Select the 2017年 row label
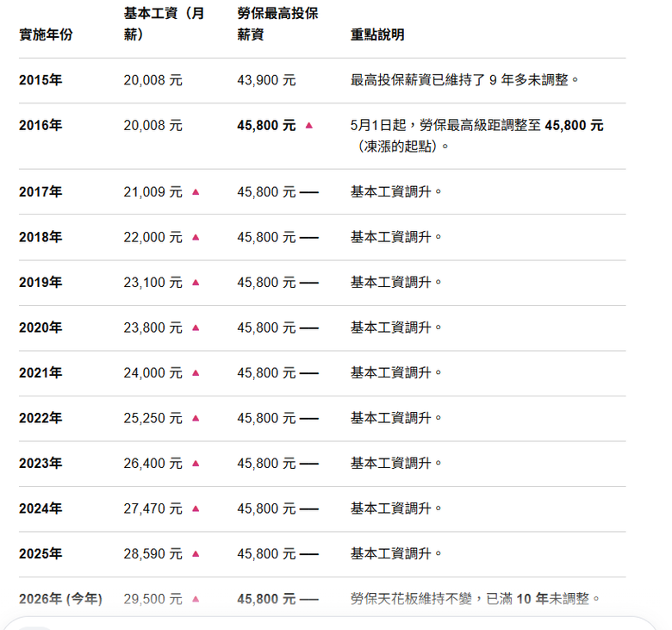672x630 pixels. tap(40, 191)
